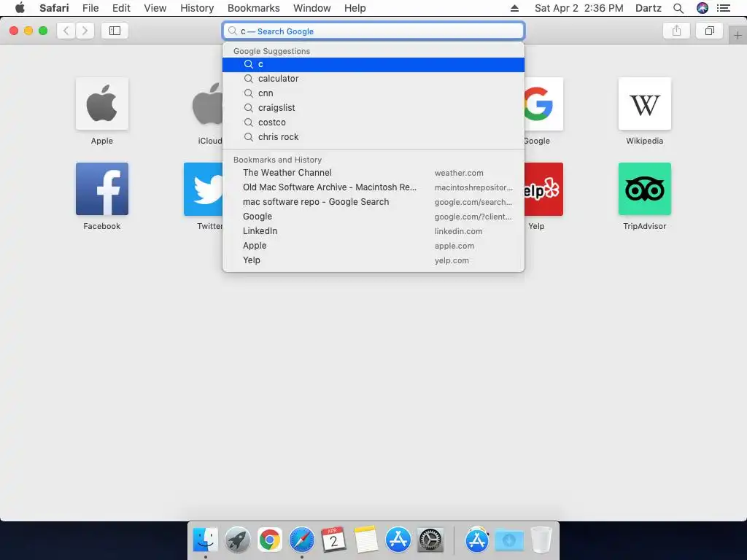Open the Yelp yelp.com history entry
Viewport: 747px width, 560px height.
tap(373, 260)
